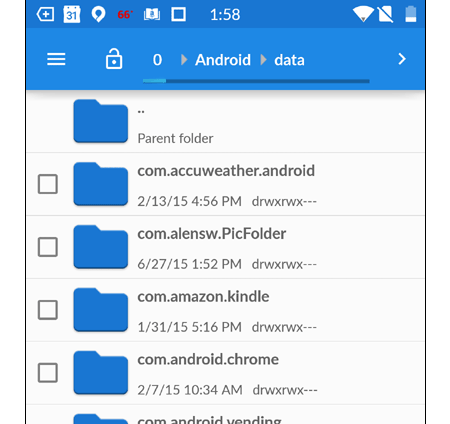Click the storage usage progress bar
This screenshot has width=450, height=424.
tap(256, 81)
